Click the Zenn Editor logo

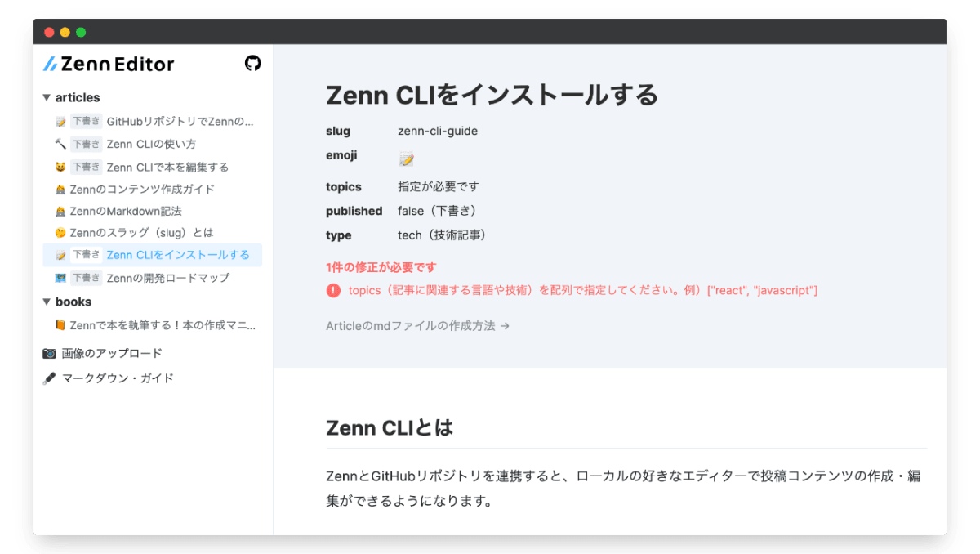[x=109, y=64]
